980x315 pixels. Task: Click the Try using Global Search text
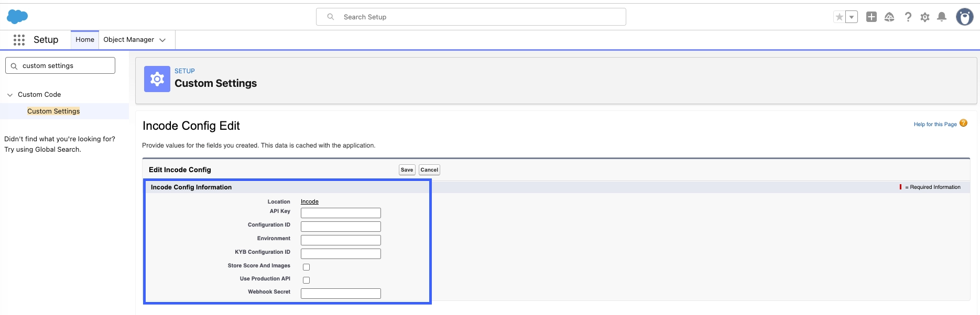pyautogui.click(x=42, y=150)
